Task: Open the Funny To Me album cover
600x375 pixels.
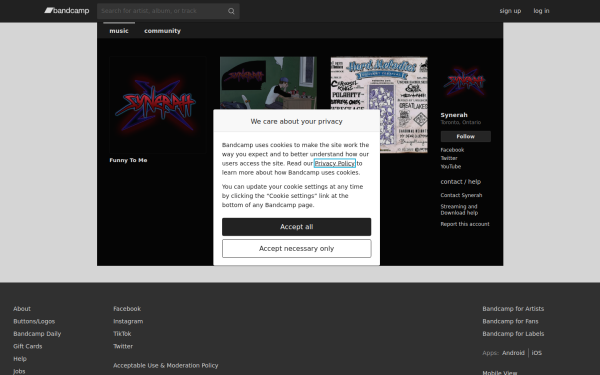Action: click(x=157, y=105)
